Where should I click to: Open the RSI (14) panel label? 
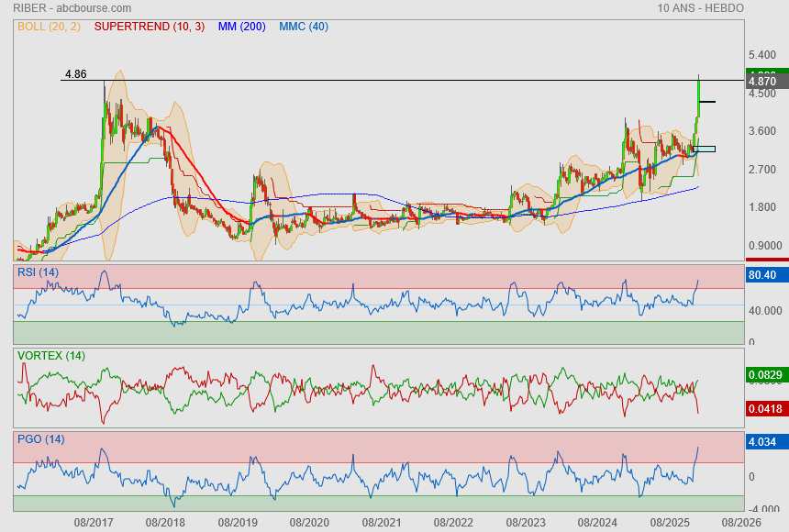(x=38, y=272)
